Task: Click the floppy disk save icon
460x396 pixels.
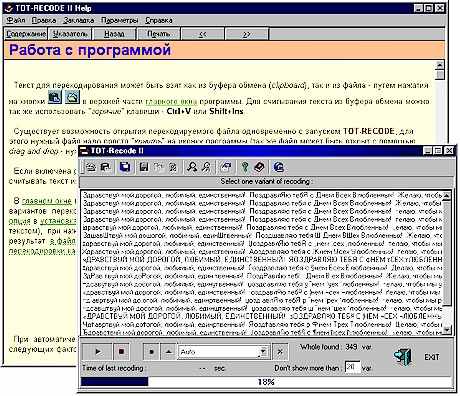Action: tap(144, 167)
